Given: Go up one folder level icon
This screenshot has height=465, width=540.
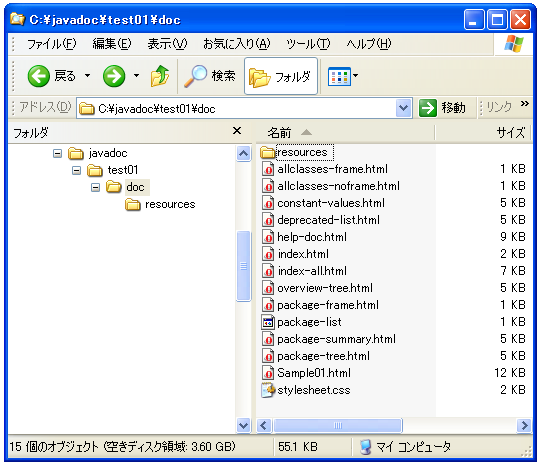Looking at the screenshot, I should (x=160, y=76).
